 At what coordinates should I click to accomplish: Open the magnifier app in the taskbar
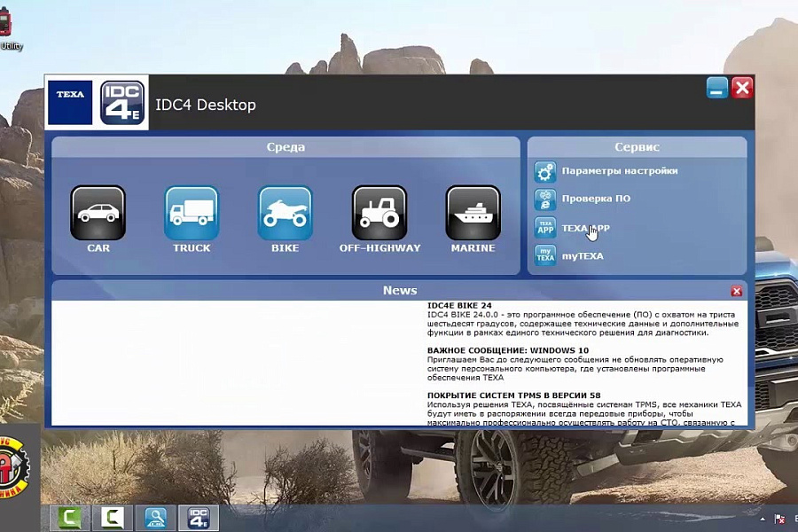coord(157,519)
